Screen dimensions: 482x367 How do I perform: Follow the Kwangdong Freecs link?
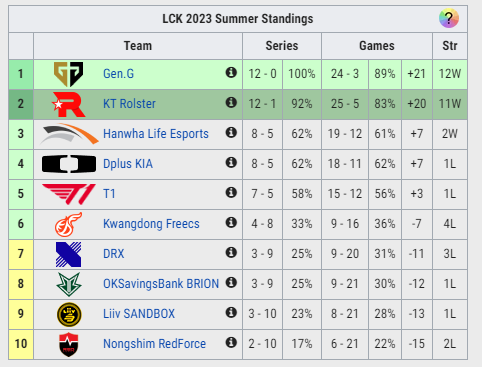(151, 224)
